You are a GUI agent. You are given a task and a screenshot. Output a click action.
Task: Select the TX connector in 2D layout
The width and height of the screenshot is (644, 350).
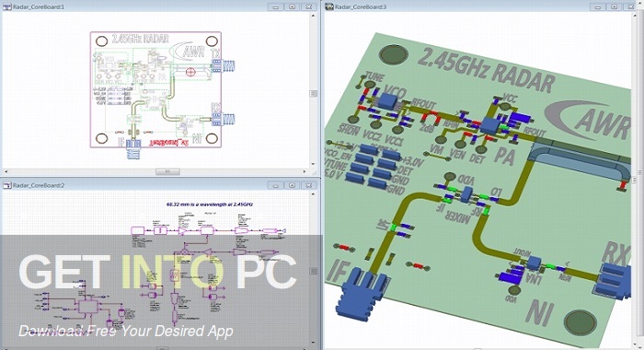pyautogui.click(x=223, y=65)
